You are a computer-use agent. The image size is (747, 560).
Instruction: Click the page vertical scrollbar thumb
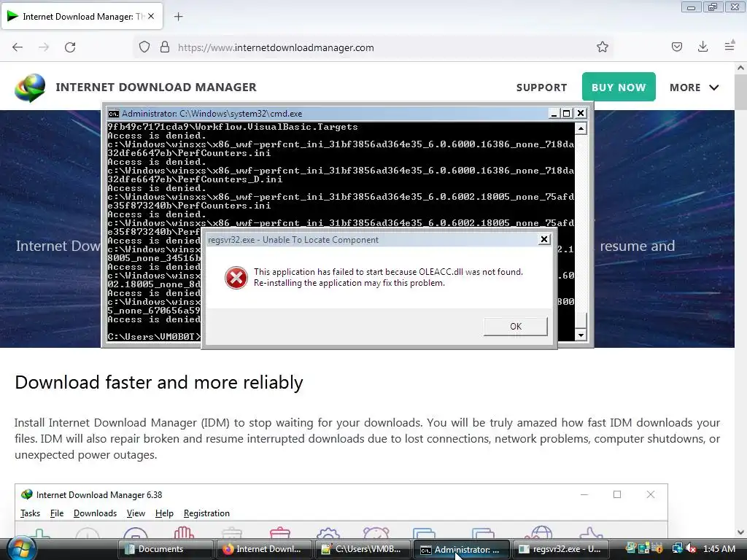pyautogui.click(x=740, y=92)
